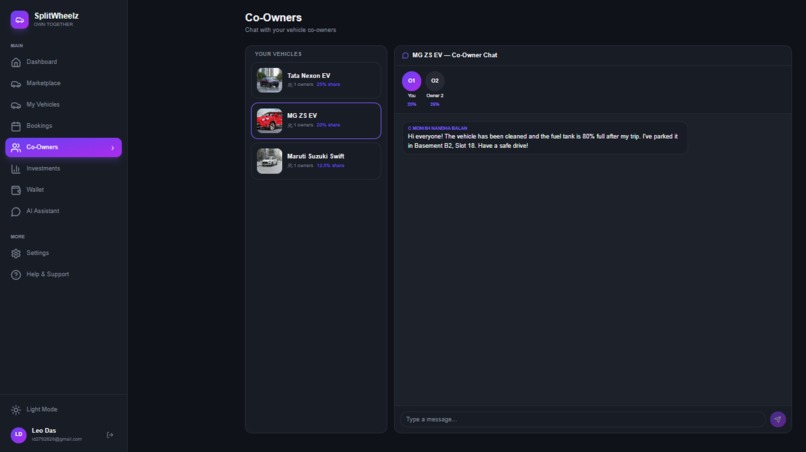
Task: Click Tata Nexon EV share percentage text
Action: [328, 85]
